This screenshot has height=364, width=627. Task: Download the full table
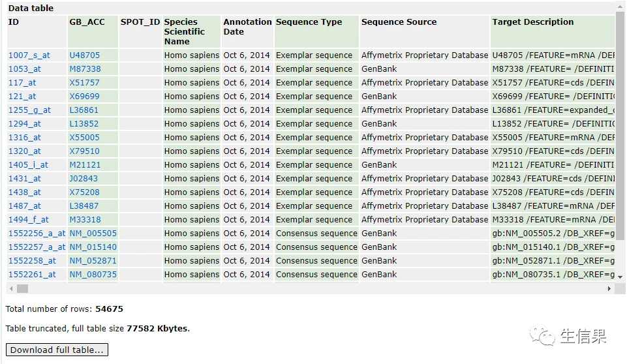tap(57, 350)
